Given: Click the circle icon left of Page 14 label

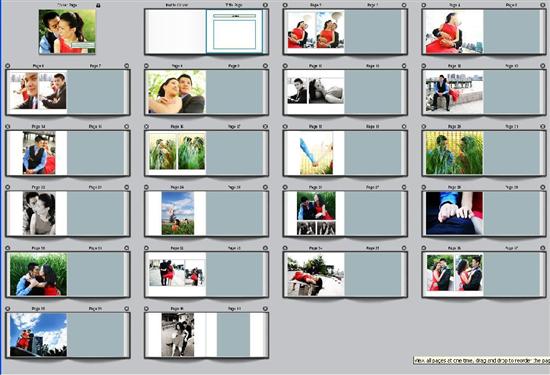Looking at the screenshot, I should [x=8, y=126].
